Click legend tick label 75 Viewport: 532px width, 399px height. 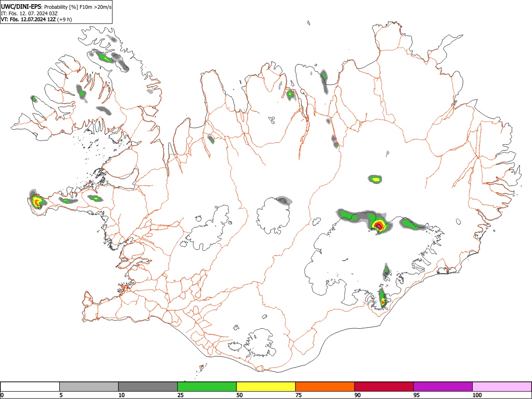pyautogui.click(x=299, y=395)
